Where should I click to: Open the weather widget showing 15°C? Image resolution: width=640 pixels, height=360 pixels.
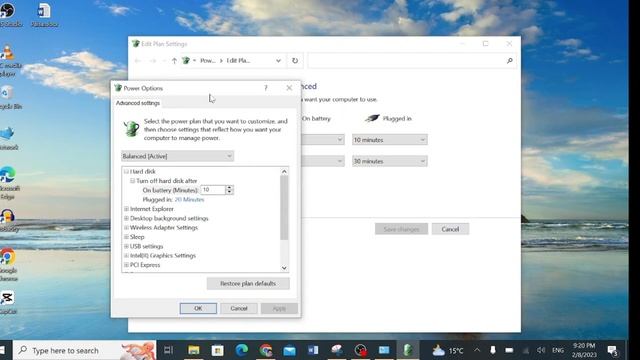pyautogui.click(x=448, y=350)
